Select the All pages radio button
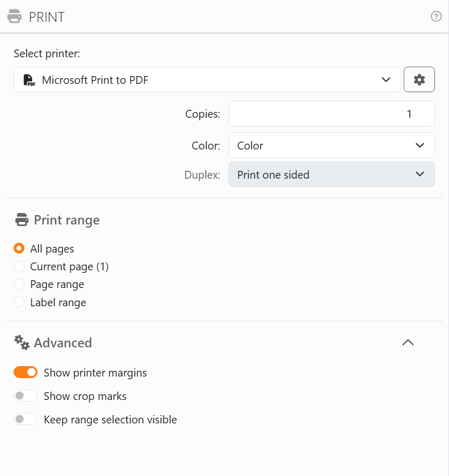Image resolution: width=449 pixels, height=476 pixels. tap(19, 248)
